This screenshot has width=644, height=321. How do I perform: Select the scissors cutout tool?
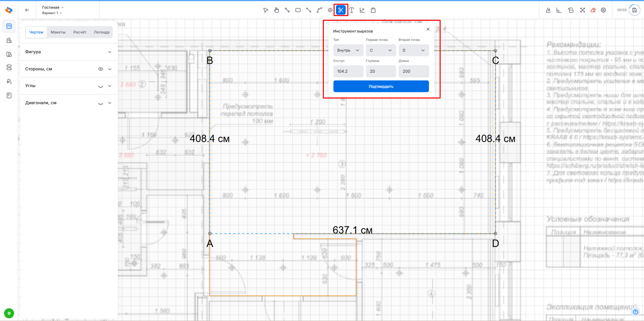point(341,10)
